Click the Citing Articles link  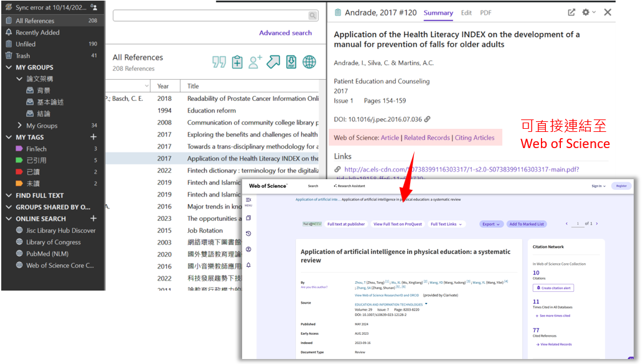pos(474,138)
